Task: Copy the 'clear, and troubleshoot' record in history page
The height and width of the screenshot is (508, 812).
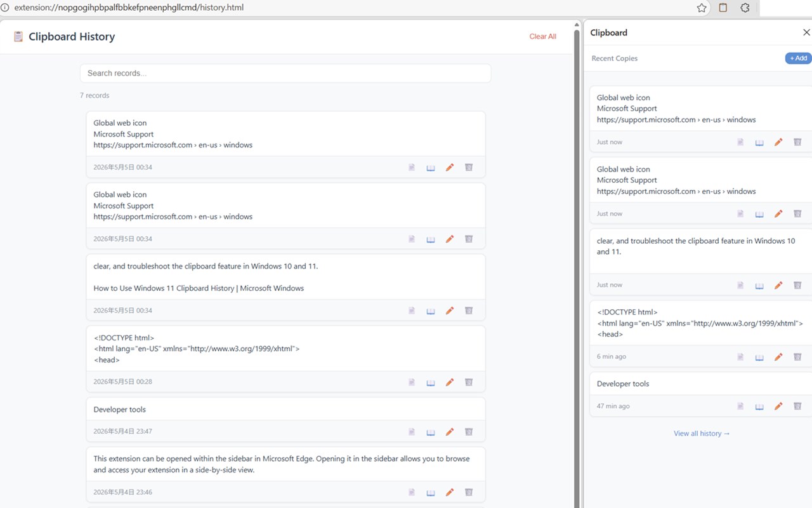Action: click(x=412, y=311)
